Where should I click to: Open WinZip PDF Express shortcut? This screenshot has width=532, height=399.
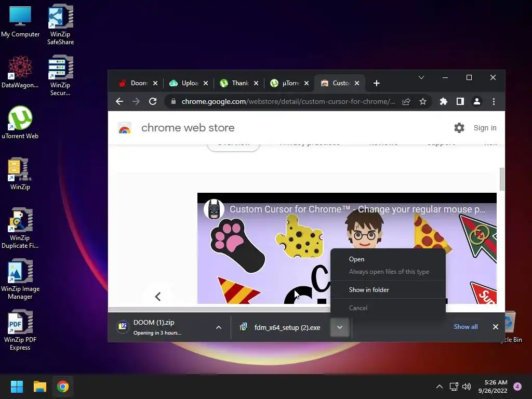pos(20,330)
